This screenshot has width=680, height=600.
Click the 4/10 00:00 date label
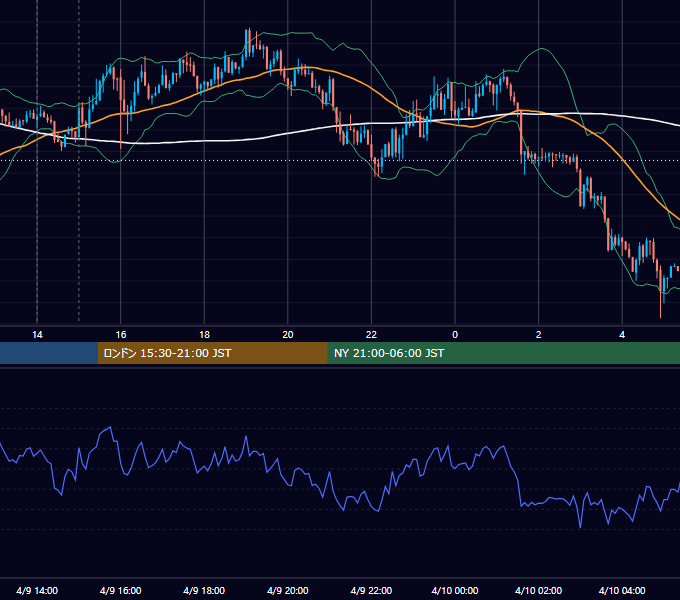[455, 590]
